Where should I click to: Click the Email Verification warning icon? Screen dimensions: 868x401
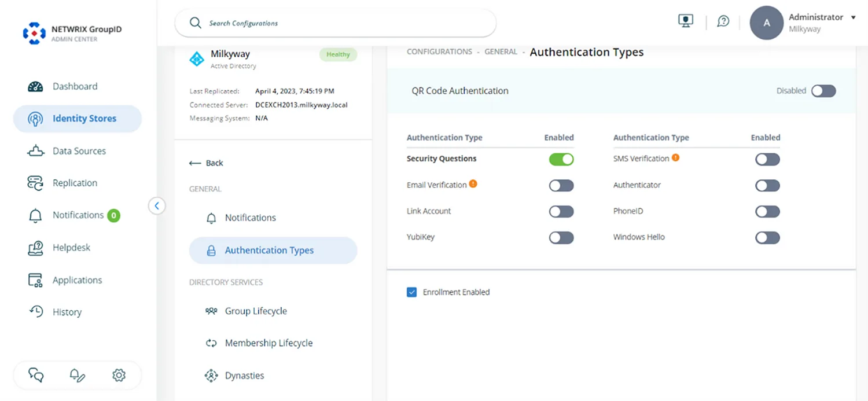point(473,184)
